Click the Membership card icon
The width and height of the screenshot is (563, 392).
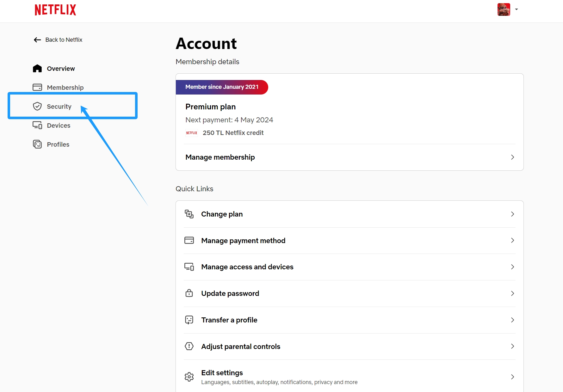37,87
